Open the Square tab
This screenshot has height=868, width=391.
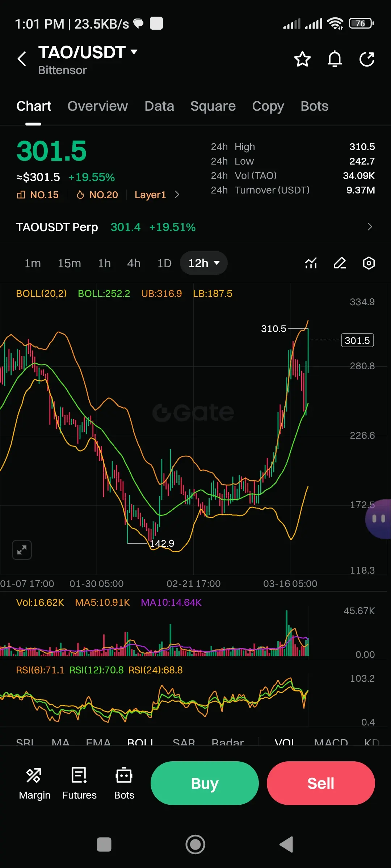pos(213,106)
